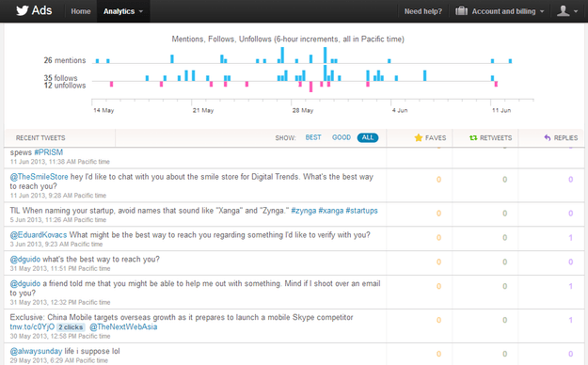Click the #PRISM hashtag
The image size is (588, 365).
(48, 152)
